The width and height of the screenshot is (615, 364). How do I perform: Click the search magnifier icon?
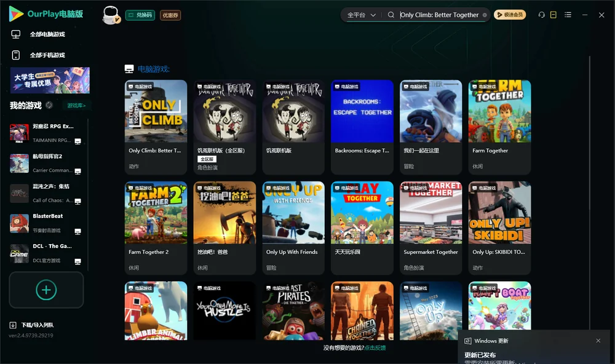point(391,15)
